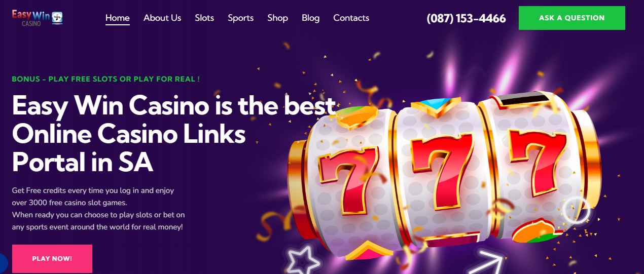Open the Blog menu item
Screen dimensions: 644x274
[310, 18]
